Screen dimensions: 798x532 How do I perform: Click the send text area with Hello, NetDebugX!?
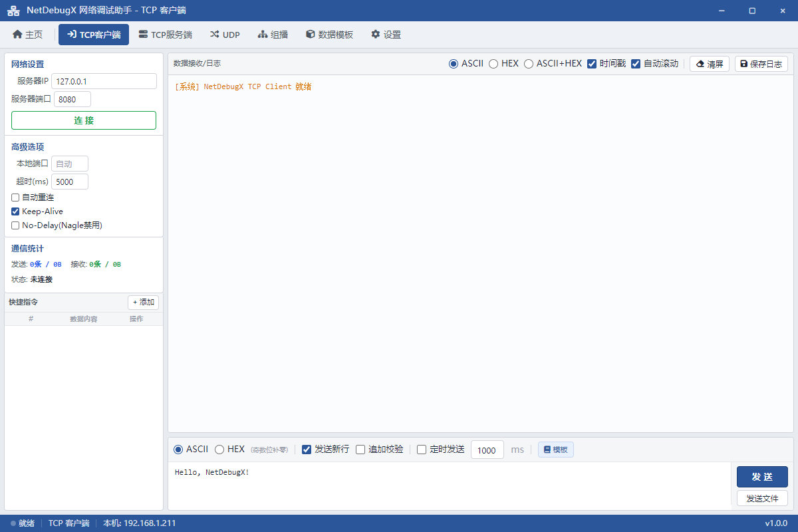coord(449,486)
